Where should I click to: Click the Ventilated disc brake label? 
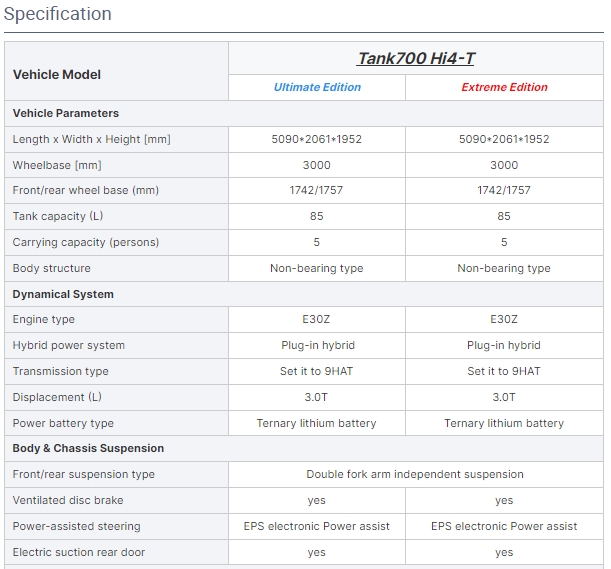[68, 500]
